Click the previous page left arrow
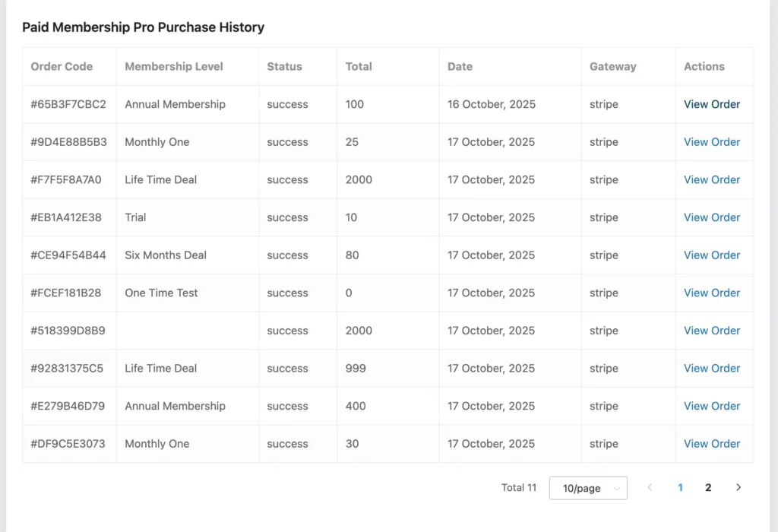Image resolution: width=778 pixels, height=532 pixels. [x=650, y=487]
